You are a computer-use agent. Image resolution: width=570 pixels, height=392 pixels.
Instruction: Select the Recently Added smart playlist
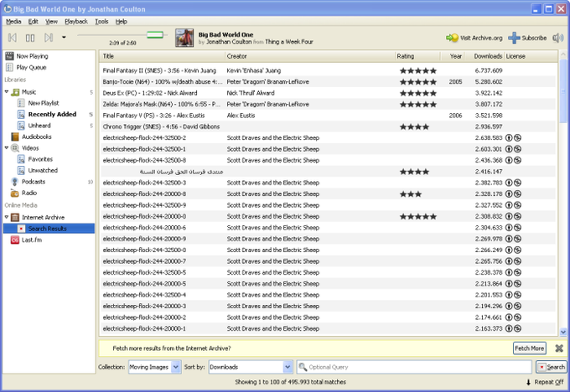point(52,115)
